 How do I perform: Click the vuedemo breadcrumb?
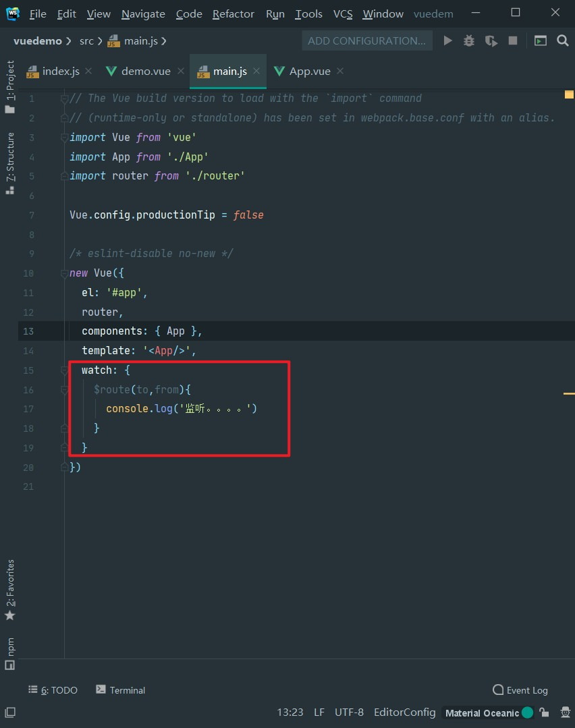pyautogui.click(x=38, y=41)
